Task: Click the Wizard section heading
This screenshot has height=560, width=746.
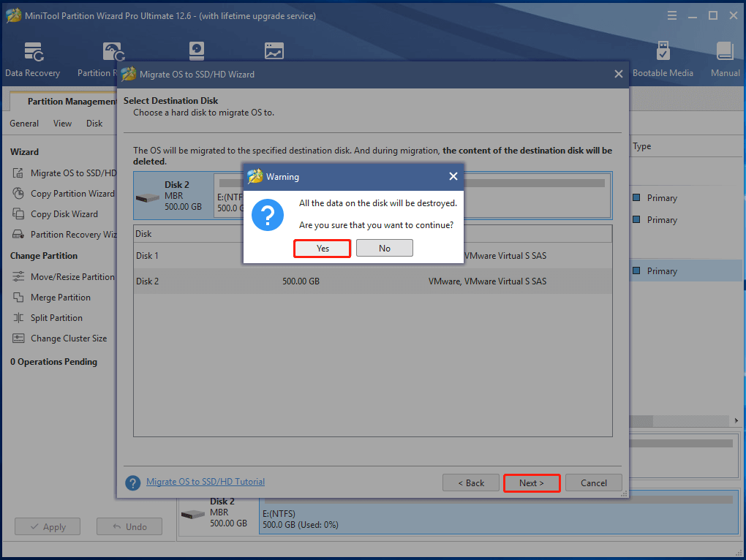Action: [24, 152]
